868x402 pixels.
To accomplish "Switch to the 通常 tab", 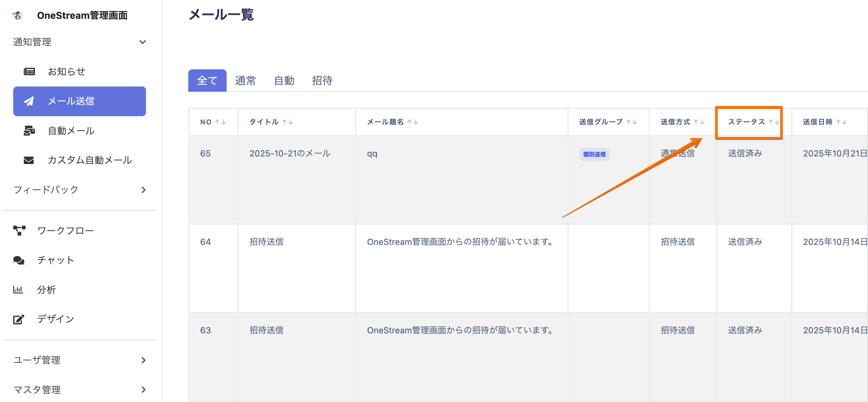I will (245, 81).
